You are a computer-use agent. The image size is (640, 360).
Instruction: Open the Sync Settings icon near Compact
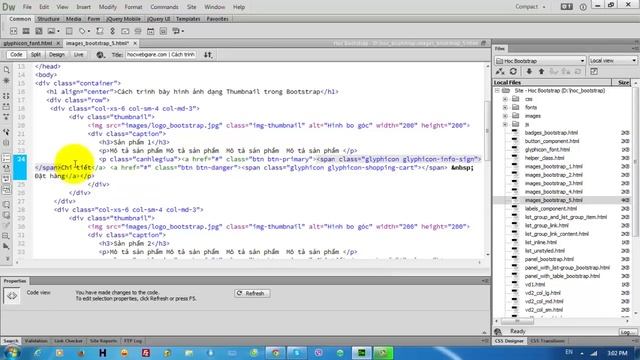coord(567,7)
